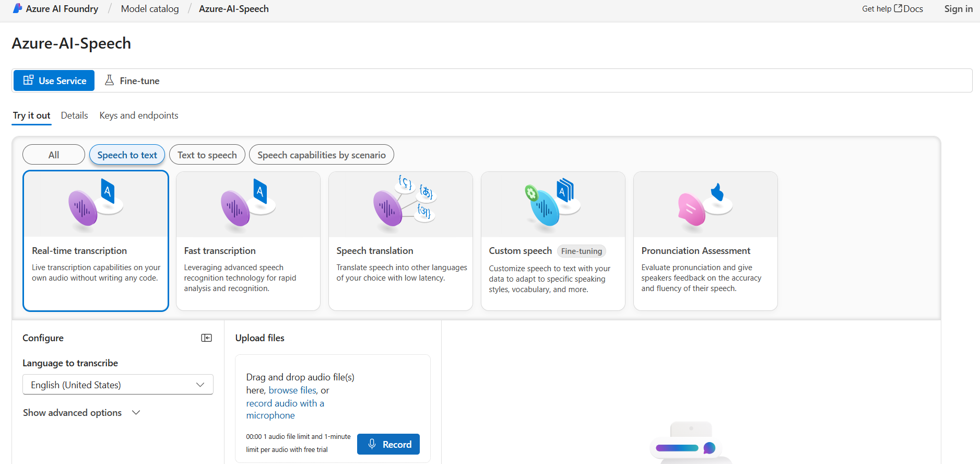This screenshot has width=980, height=464.
Task: Click the advanced options chevron
Action: [x=136, y=413]
